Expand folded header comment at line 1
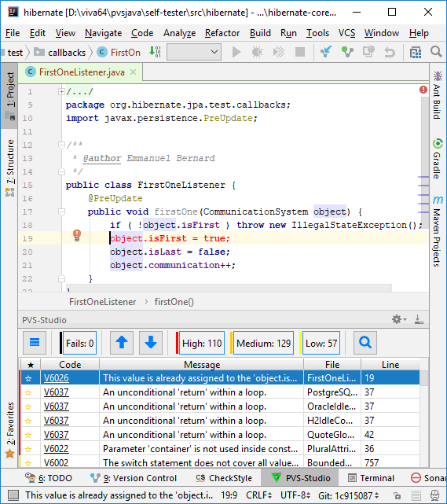The height and width of the screenshot is (504, 447). click(x=61, y=92)
